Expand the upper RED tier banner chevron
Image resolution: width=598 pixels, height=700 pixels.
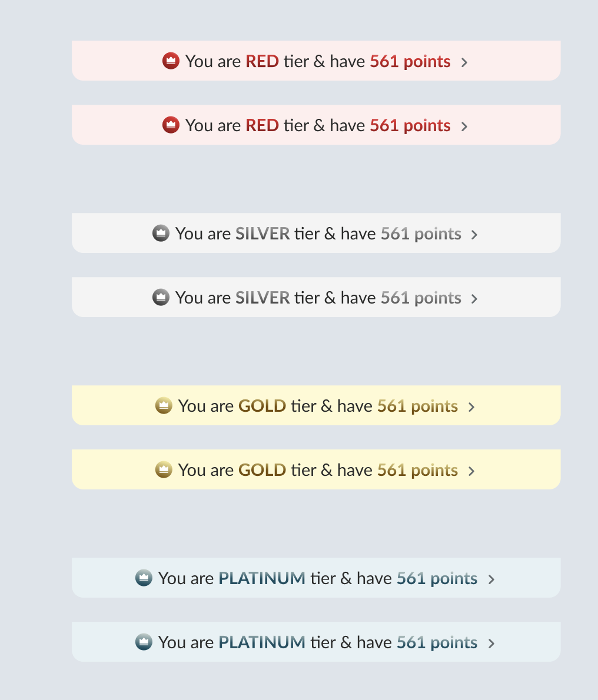[x=464, y=62]
